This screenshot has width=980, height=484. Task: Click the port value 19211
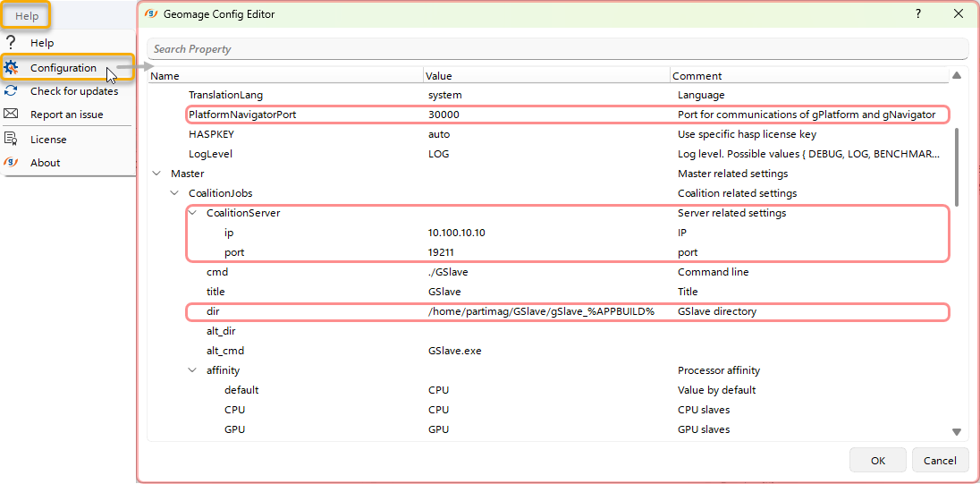click(441, 252)
